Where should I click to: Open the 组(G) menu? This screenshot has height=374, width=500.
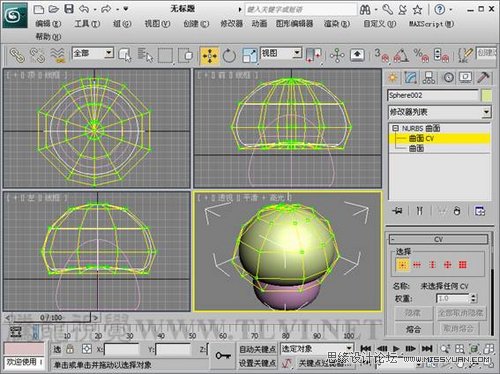click(122, 24)
